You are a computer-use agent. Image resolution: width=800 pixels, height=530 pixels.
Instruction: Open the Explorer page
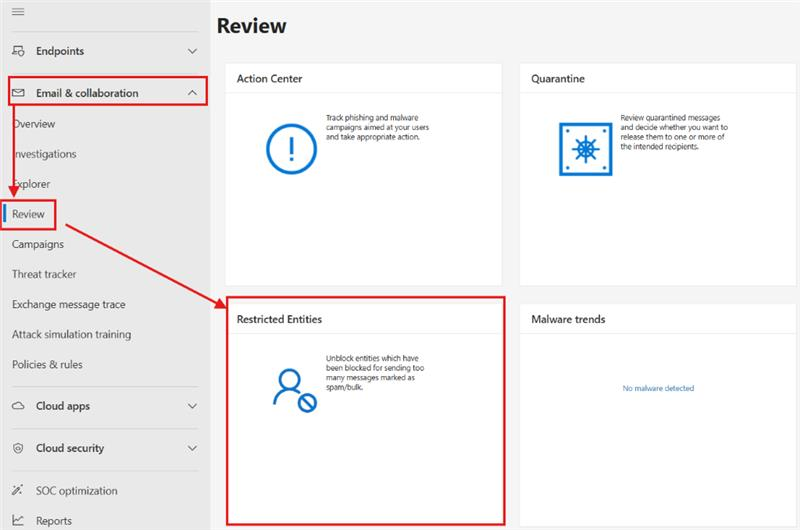[x=31, y=184]
